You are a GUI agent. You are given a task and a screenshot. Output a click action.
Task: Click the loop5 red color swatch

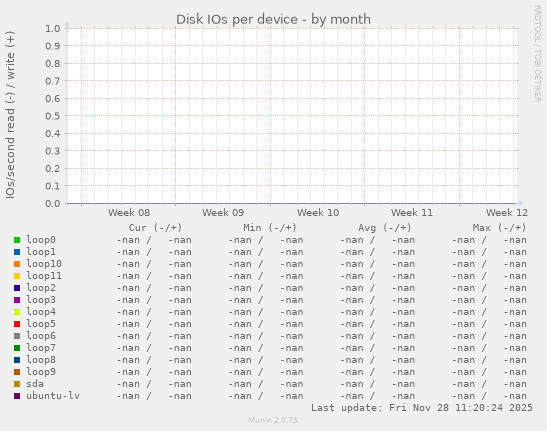click(17, 324)
